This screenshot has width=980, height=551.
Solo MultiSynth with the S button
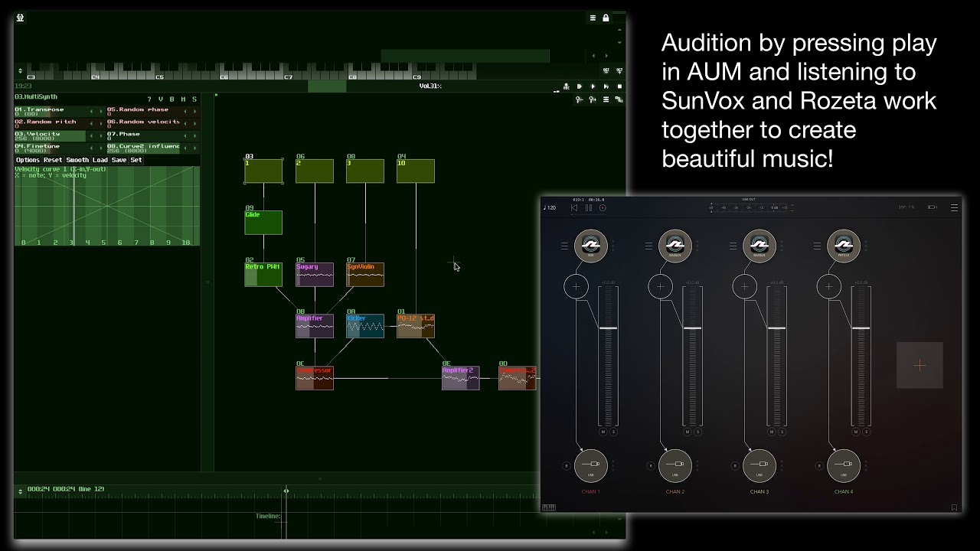pyautogui.click(x=194, y=99)
